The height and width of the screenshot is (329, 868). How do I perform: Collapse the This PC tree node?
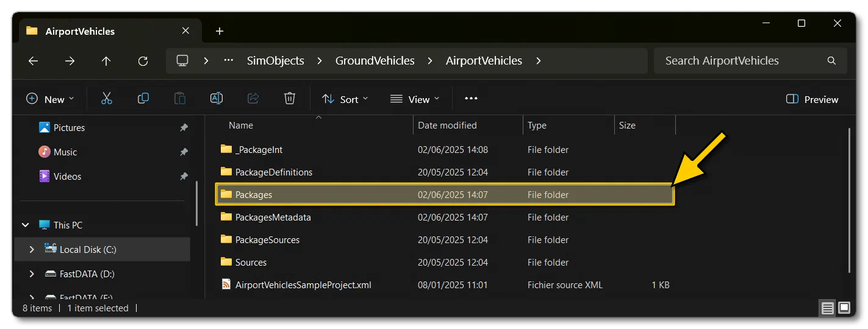[26, 225]
